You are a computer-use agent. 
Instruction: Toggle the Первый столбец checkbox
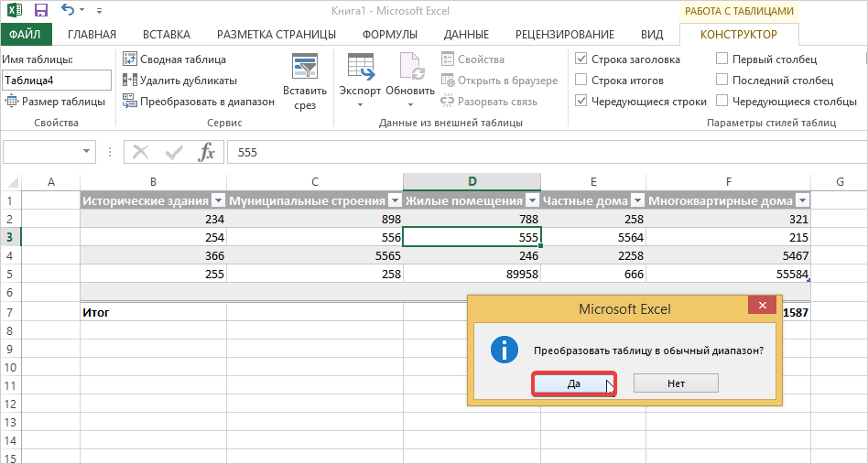point(722,59)
